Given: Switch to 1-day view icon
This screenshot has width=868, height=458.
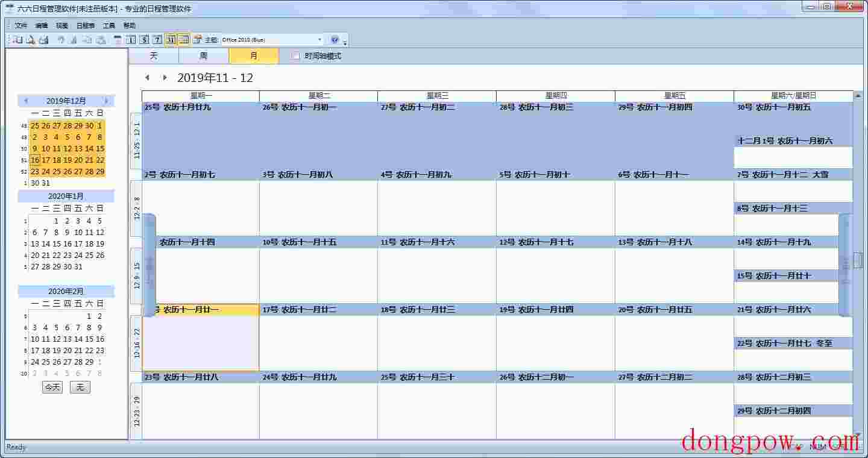Looking at the screenshot, I should [131, 40].
